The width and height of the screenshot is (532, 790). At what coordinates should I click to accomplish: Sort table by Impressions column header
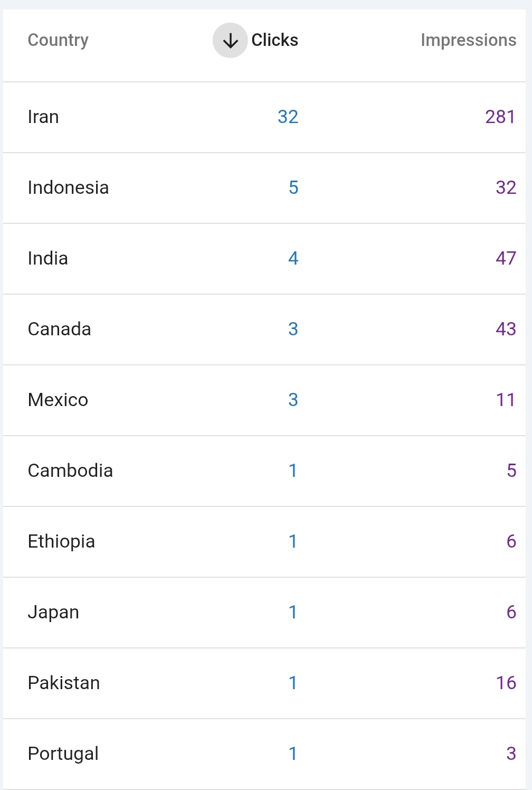[x=468, y=40]
